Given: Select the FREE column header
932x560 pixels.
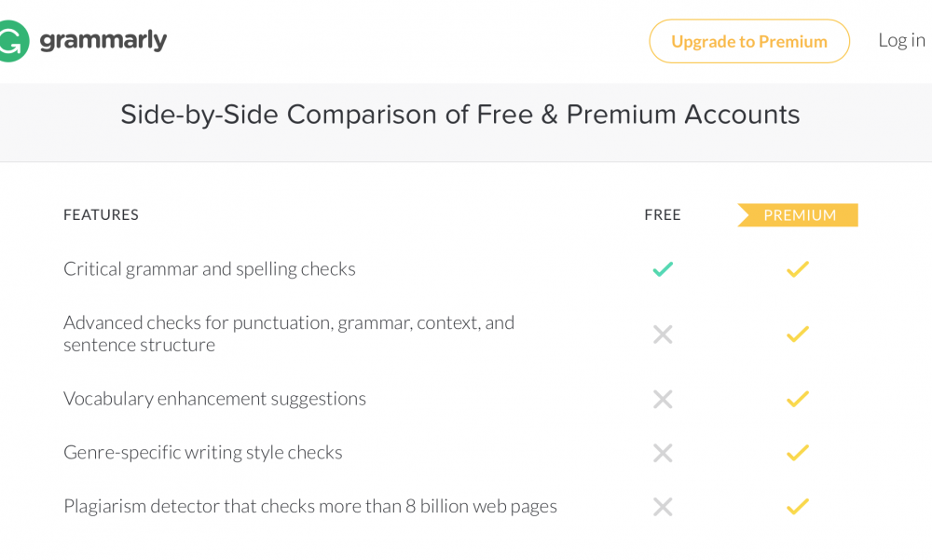Looking at the screenshot, I should click(x=662, y=214).
